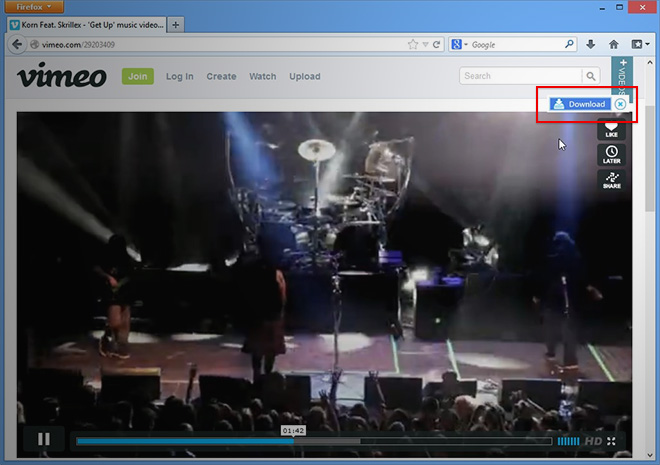Add video to Watch Later
Viewport: 660px width, 465px height.
611,155
